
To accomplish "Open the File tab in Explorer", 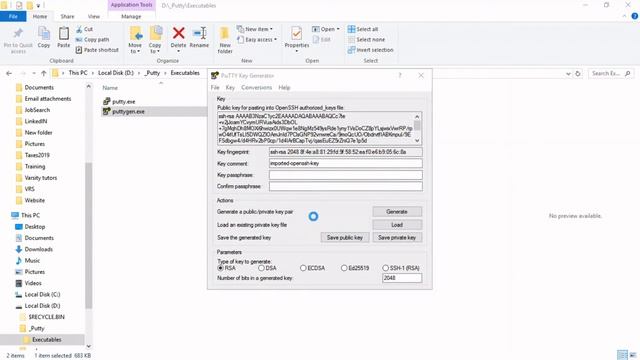I will coord(13,16).
